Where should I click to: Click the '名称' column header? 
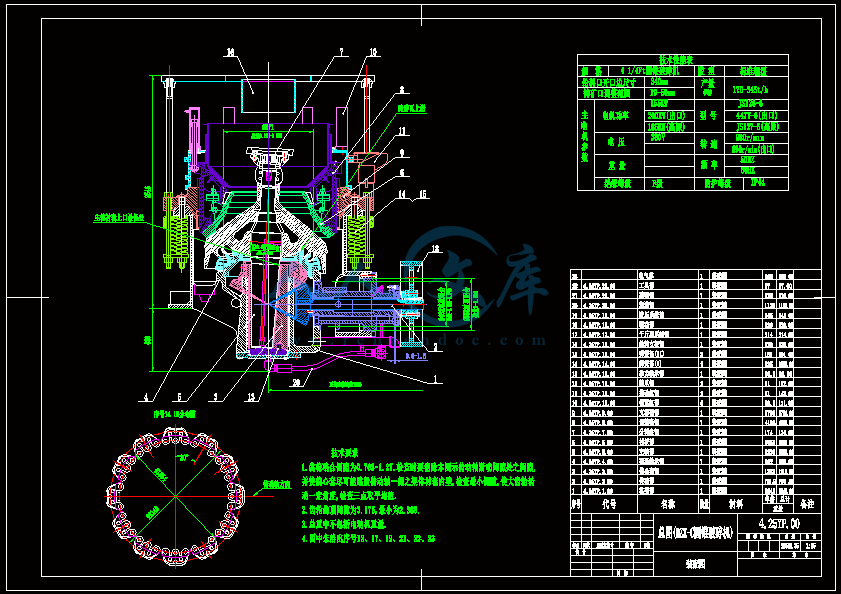pyautogui.click(x=668, y=504)
